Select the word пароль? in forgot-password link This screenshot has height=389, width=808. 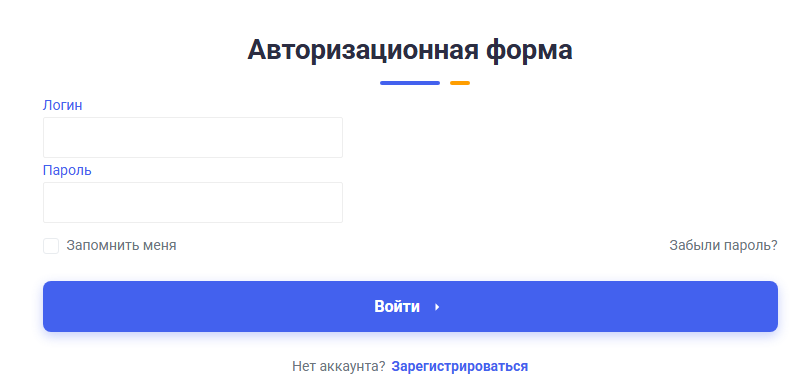click(x=751, y=246)
